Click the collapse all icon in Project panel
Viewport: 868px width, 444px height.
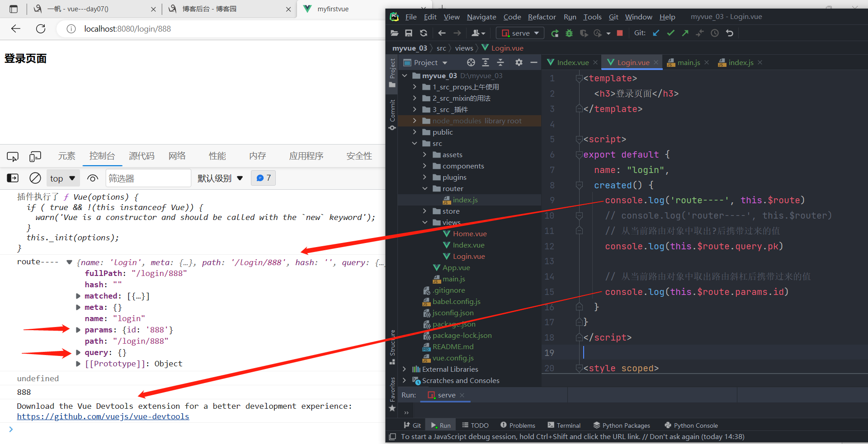pyautogui.click(x=500, y=62)
